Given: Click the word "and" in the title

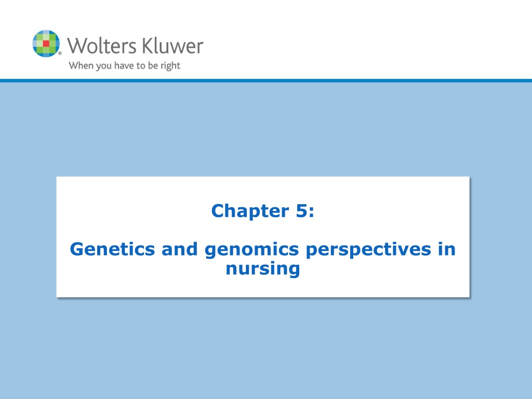Looking at the screenshot, I should (179, 249).
